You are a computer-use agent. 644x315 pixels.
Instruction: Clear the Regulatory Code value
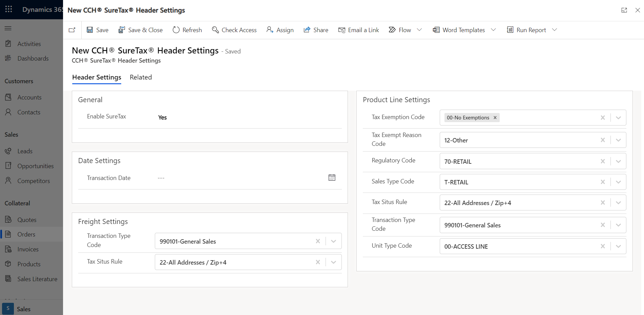[603, 161]
